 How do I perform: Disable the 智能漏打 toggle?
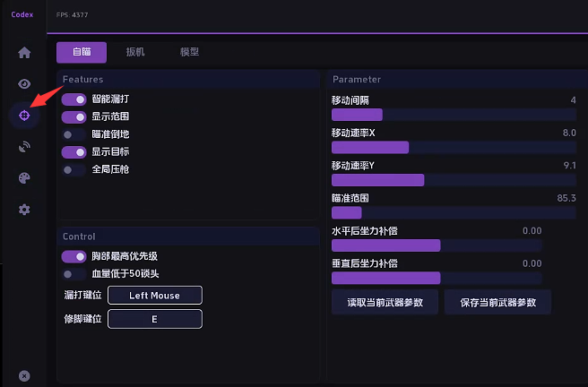tap(73, 99)
